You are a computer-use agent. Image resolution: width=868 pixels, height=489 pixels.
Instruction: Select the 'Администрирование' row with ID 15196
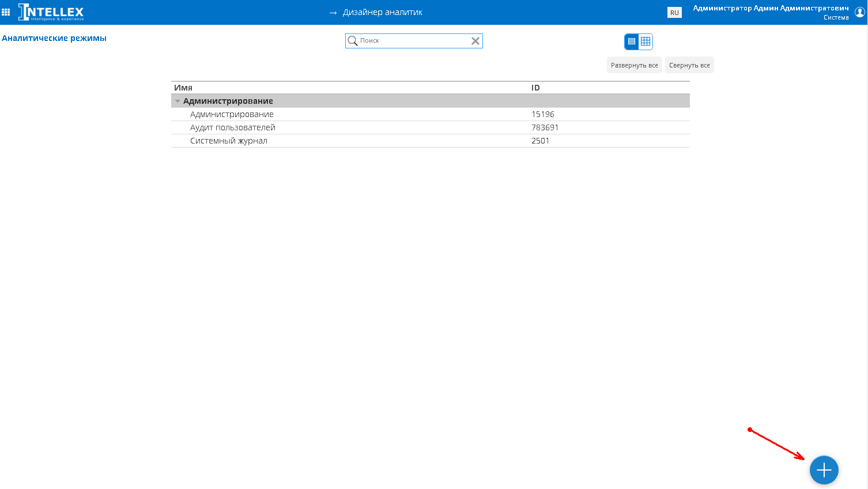(x=431, y=114)
